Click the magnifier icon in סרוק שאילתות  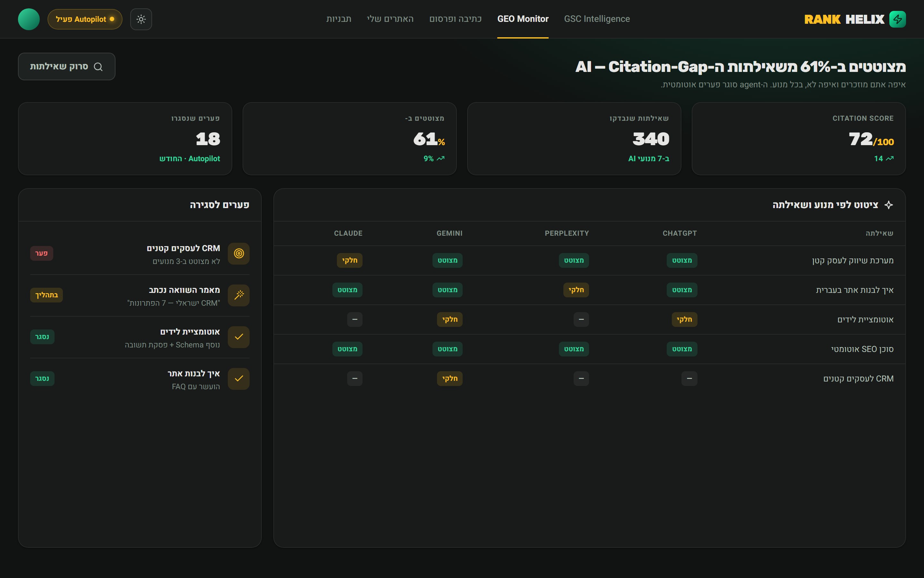pos(98,66)
